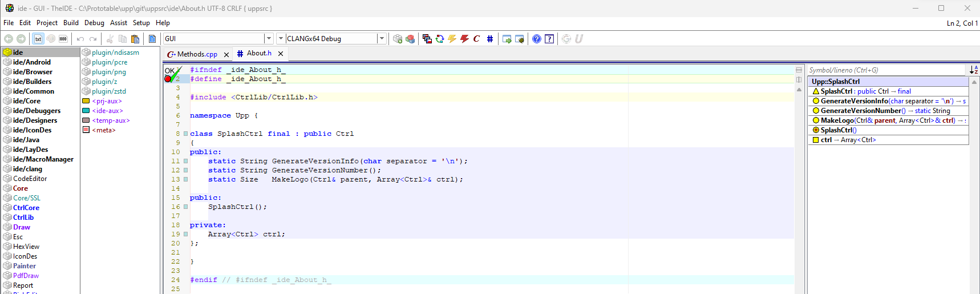Click the blue-green circular arrows toolbar icon
980x294 pixels.
point(439,39)
